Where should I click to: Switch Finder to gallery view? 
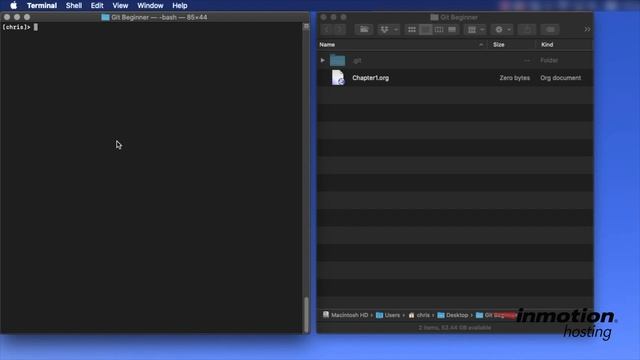pos(452,29)
